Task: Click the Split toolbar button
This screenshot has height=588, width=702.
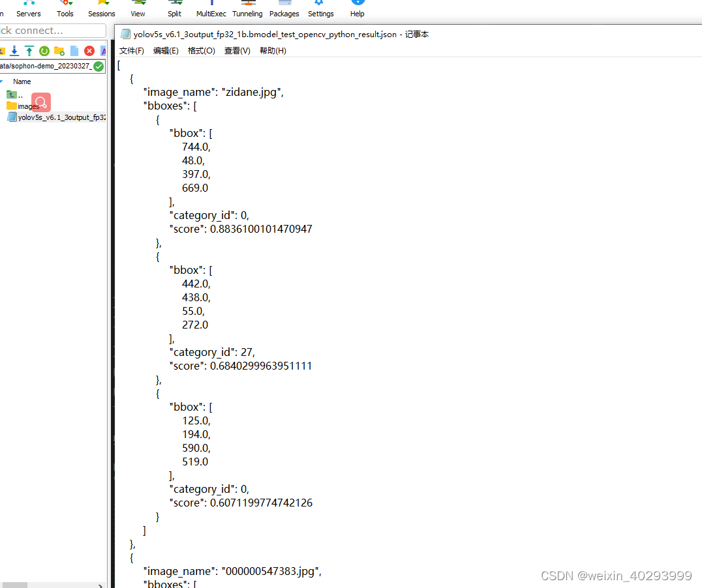Action: coord(175,9)
